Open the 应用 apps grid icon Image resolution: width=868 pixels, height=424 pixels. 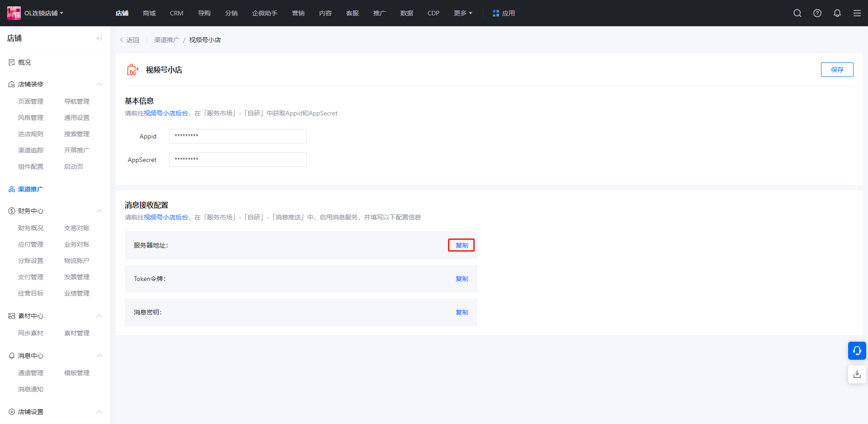coord(496,13)
